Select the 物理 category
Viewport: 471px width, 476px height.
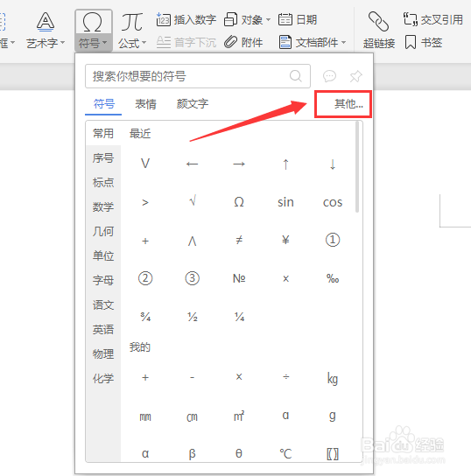pos(103,354)
